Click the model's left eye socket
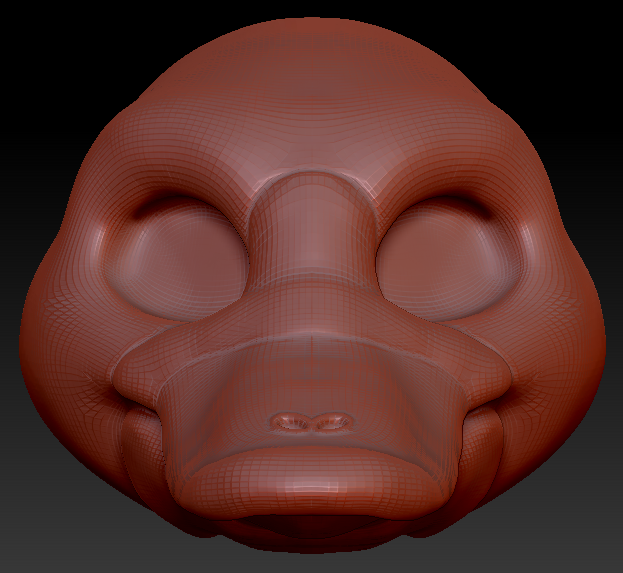623x573 pixels. (x=177, y=258)
